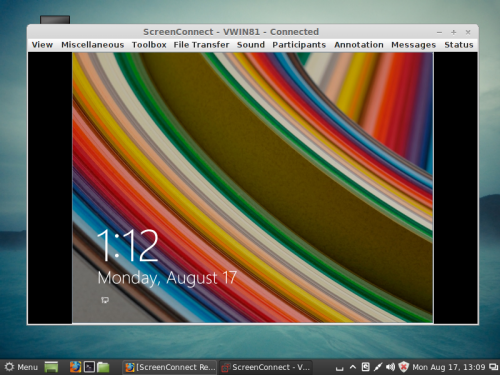Click the network icon on the remote lock screen

click(105, 300)
